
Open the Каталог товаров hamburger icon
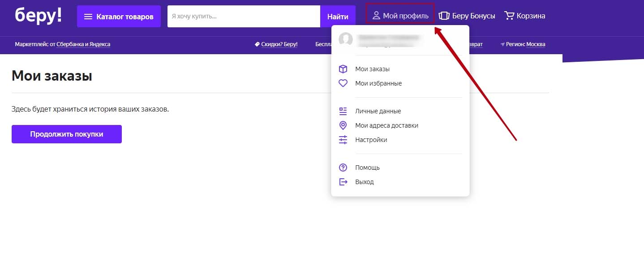[x=88, y=17]
